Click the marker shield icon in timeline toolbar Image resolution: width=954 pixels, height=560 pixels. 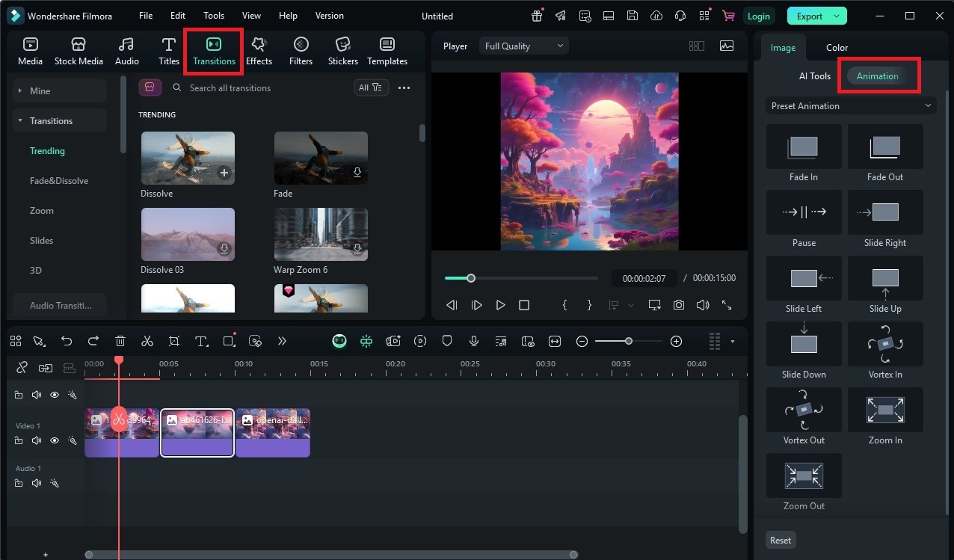447,341
